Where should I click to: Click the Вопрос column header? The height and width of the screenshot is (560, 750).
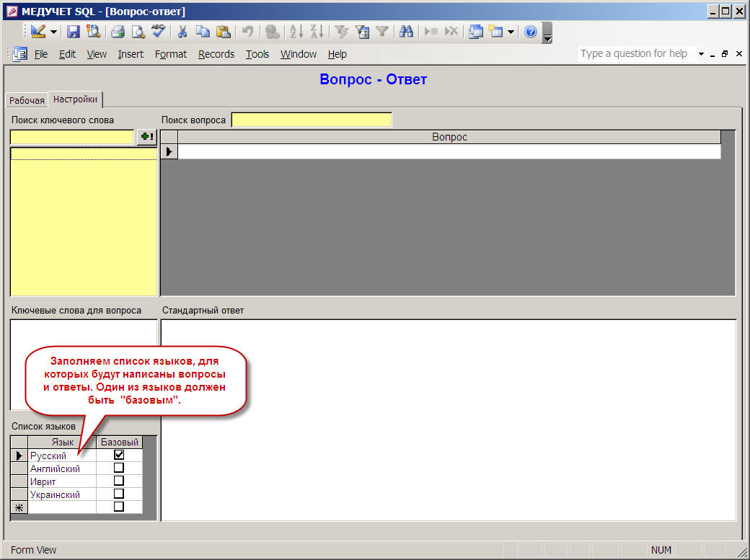point(449,137)
